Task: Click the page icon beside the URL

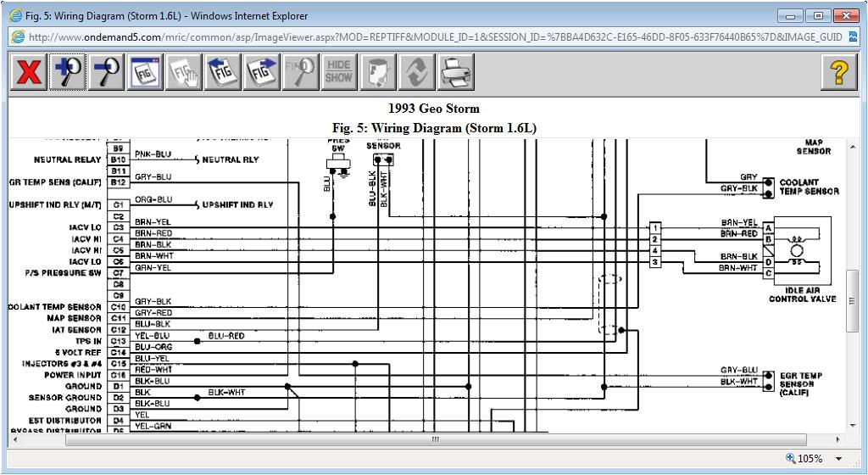Action: pos(19,37)
